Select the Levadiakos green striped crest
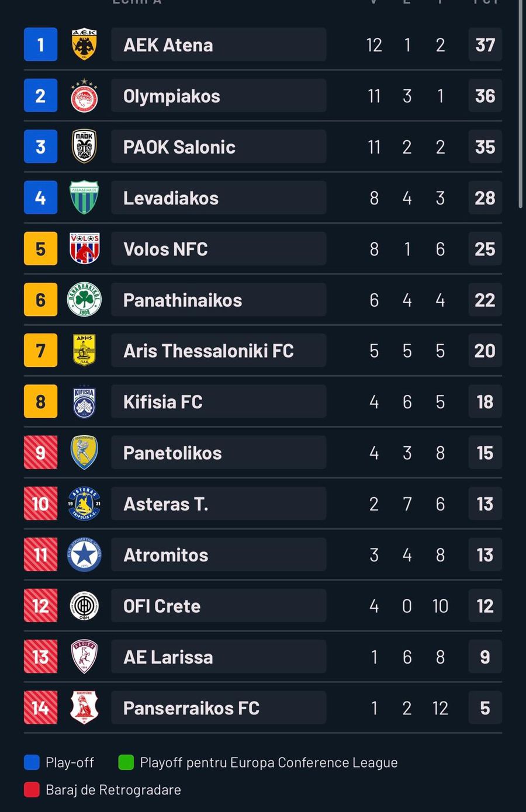 pos(84,197)
